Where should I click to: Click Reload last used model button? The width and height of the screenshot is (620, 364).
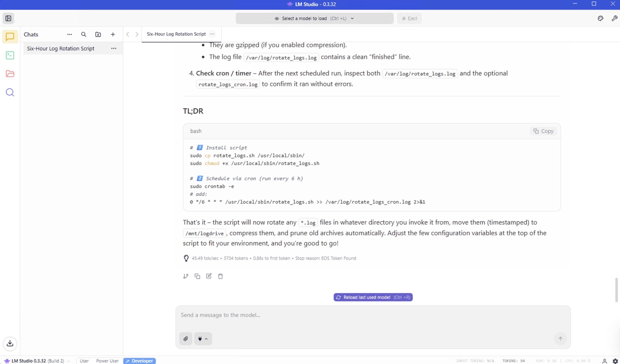pyautogui.click(x=373, y=297)
